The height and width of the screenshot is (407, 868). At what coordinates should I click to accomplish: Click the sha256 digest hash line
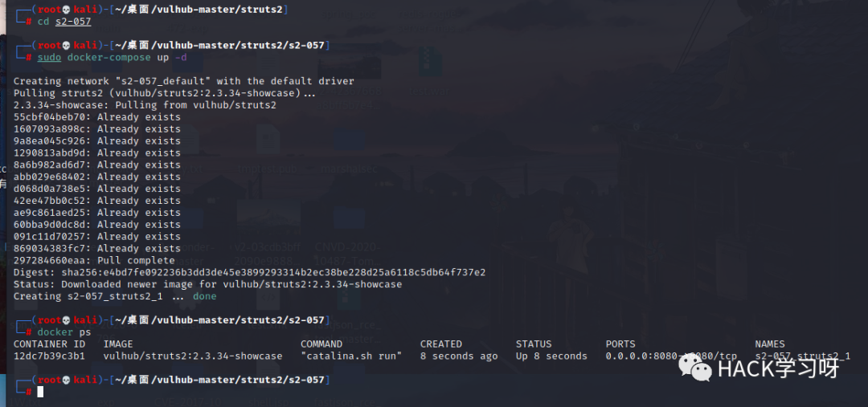(250, 273)
